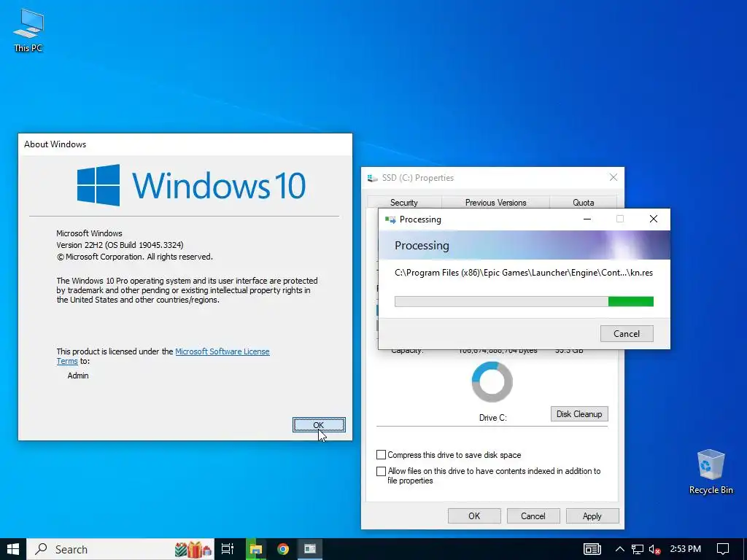Click the SSD (C:) Properties drive icon
Image resolution: width=747 pixels, height=560 pixels.
click(x=372, y=178)
